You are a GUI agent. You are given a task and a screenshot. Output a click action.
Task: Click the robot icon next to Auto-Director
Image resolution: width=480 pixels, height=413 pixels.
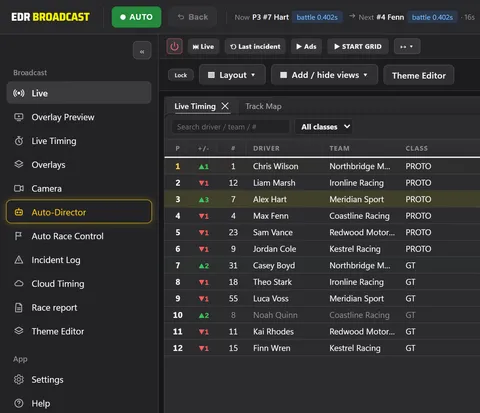[x=19, y=212]
